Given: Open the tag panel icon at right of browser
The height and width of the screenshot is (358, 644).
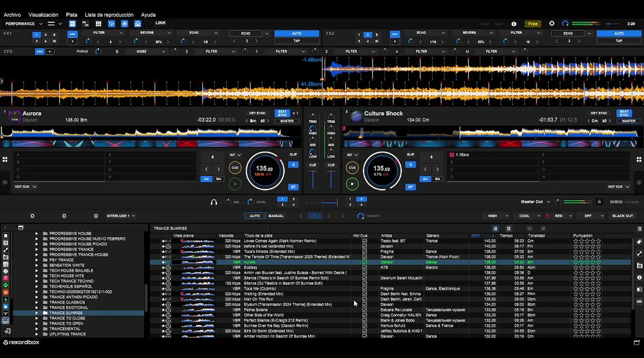Looking at the screenshot, I should pyautogui.click(x=640, y=242).
